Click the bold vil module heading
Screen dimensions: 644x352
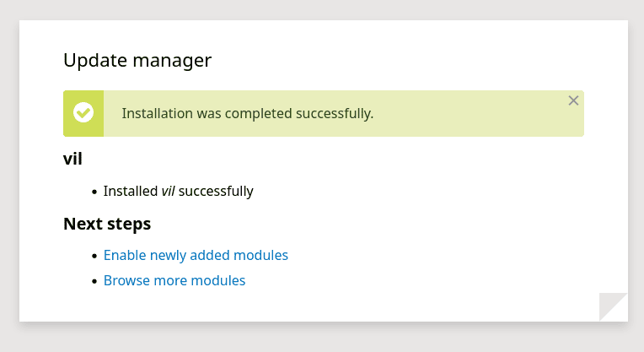tap(72, 159)
